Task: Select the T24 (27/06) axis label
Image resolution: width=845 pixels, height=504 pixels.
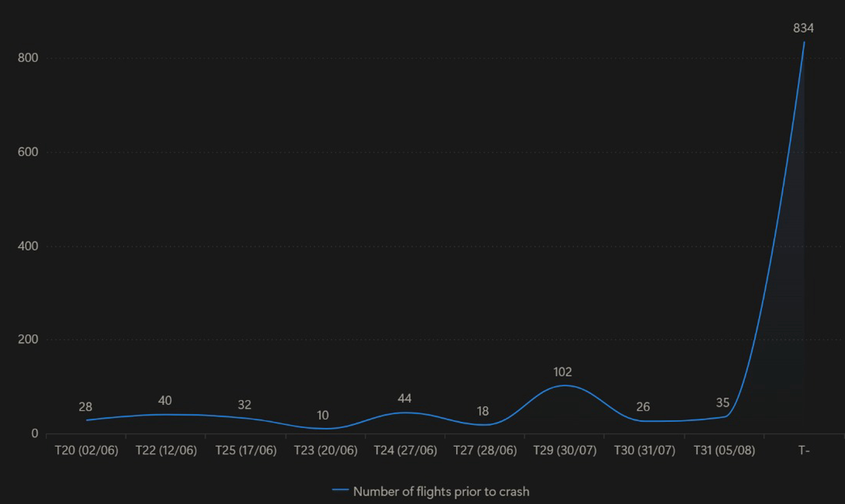Action: click(405, 450)
